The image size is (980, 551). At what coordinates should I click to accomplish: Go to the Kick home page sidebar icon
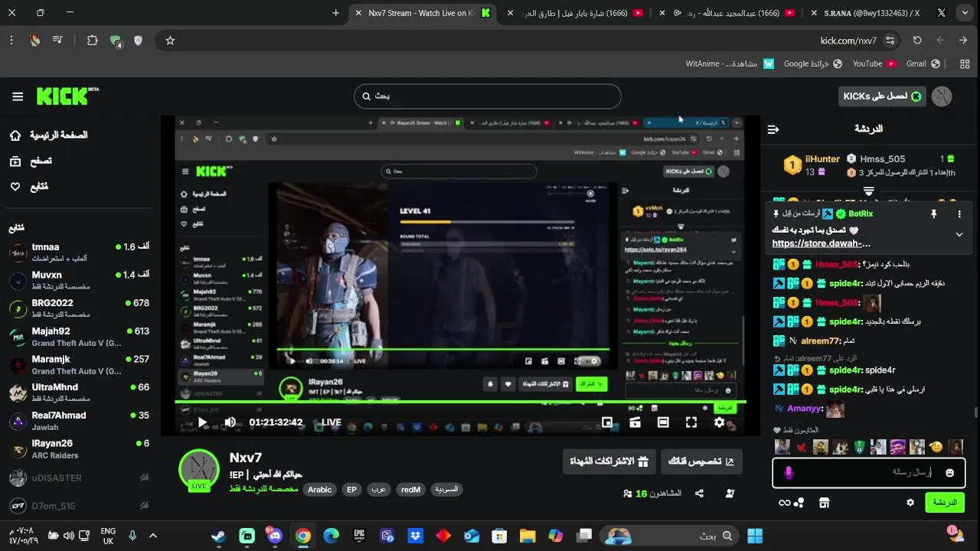tap(15, 135)
